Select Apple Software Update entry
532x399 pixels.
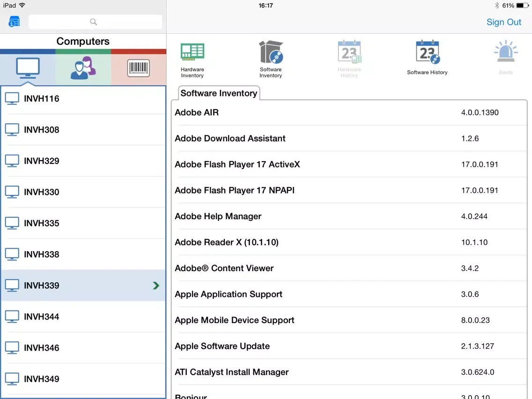[x=349, y=346]
